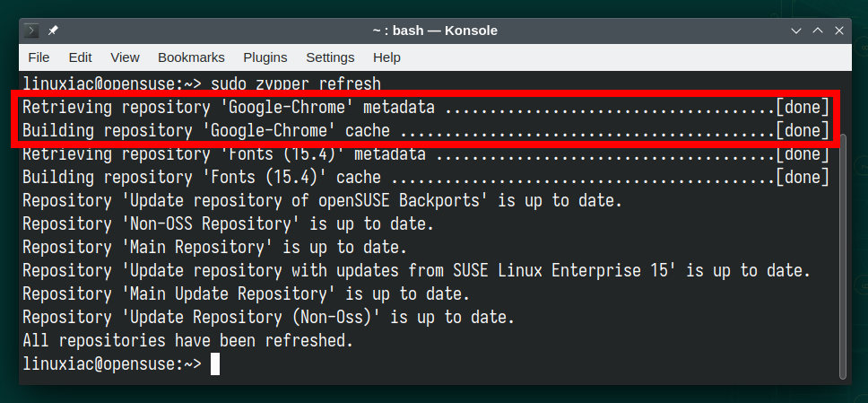
Task: Click the Konsole terminal icon in title bar
Action: click(x=31, y=31)
